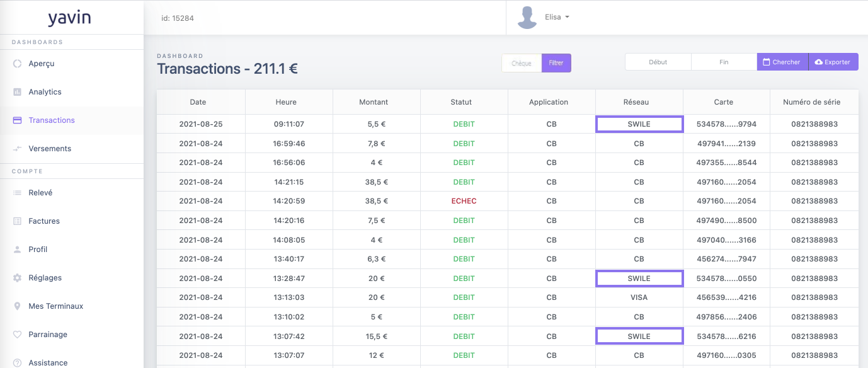
Task: Select the ECHEC status transaction row
Action: pos(464,201)
